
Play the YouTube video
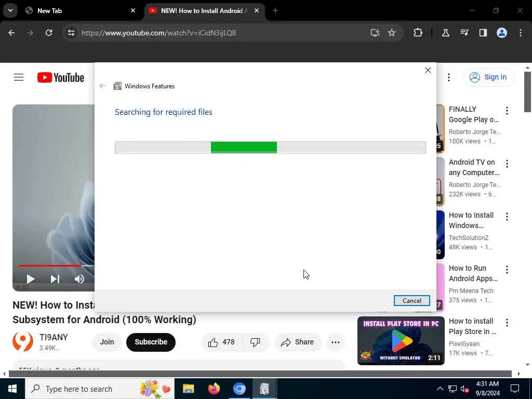31,279
